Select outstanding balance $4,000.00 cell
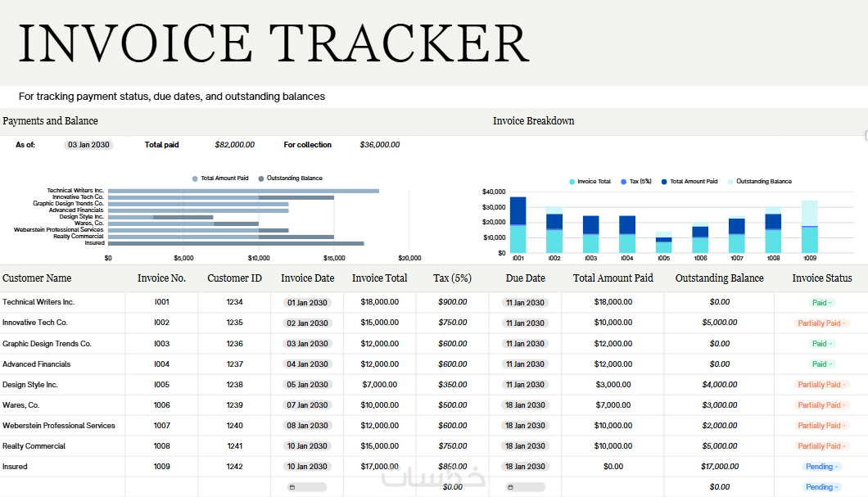This screenshot has height=497, width=868. [x=720, y=385]
